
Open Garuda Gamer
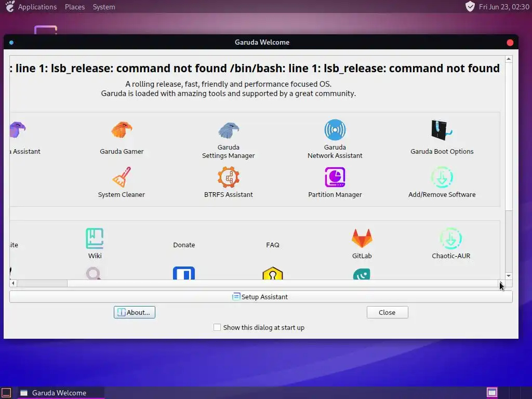pos(122,138)
